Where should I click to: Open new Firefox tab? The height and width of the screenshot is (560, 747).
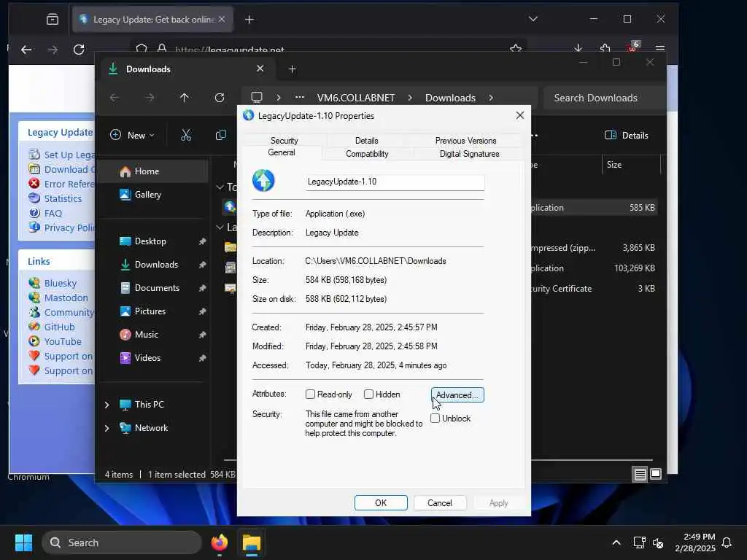[249, 20]
